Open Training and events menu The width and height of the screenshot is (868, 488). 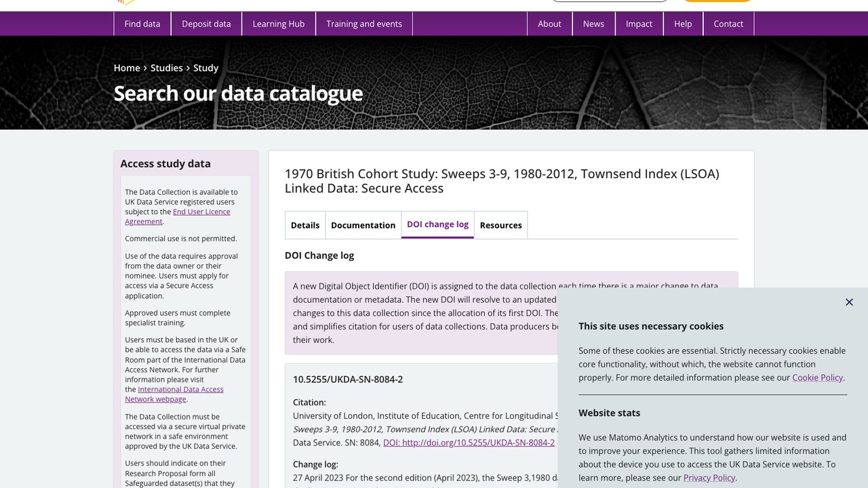(x=364, y=24)
